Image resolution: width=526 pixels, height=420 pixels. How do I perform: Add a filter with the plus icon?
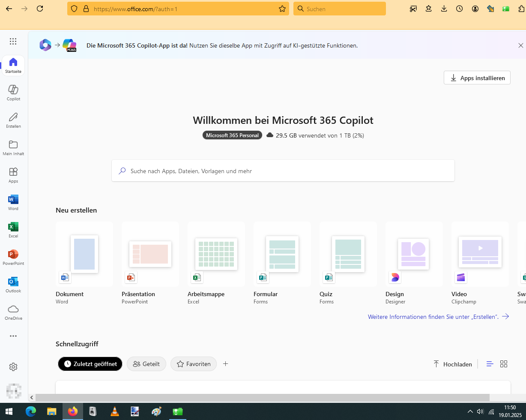pyautogui.click(x=226, y=364)
